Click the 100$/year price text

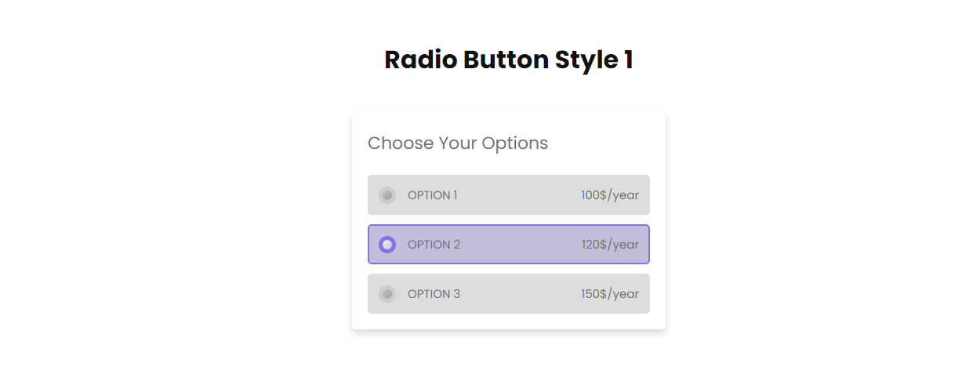[x=609, y=195]
